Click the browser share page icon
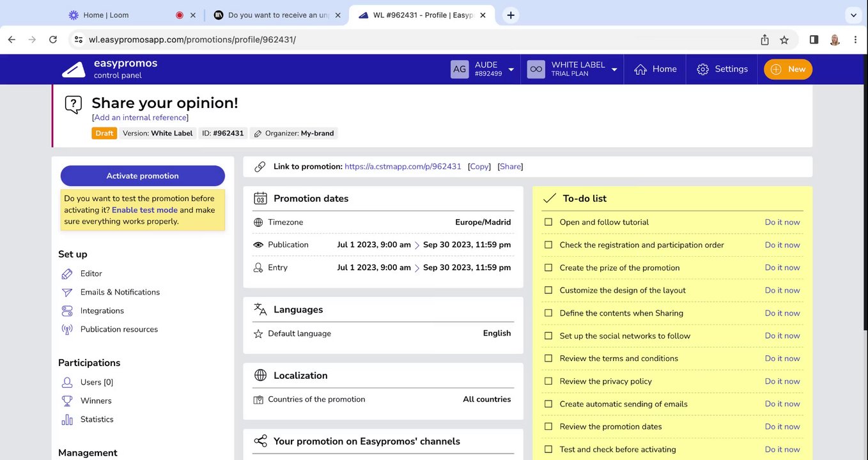Image resolution: width=868 pixels, height=460 pixels. 764,40
